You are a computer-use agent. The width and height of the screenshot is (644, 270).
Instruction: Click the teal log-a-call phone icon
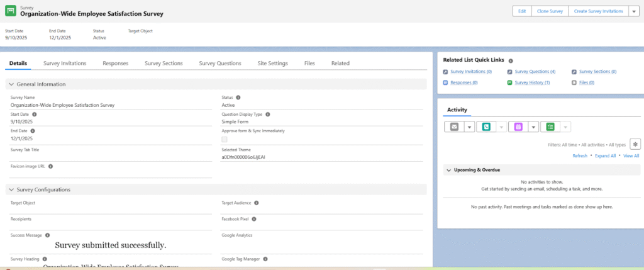(486, 127)
